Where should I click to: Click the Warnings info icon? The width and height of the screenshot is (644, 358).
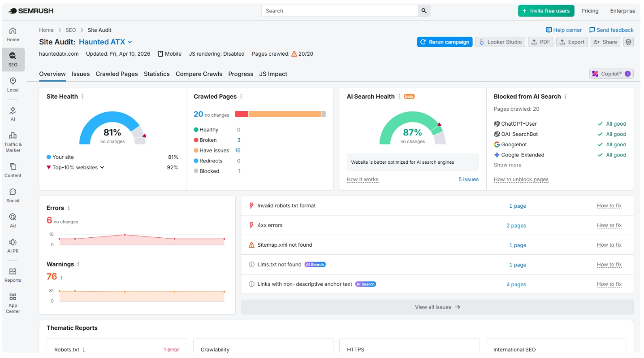(78, 264)
